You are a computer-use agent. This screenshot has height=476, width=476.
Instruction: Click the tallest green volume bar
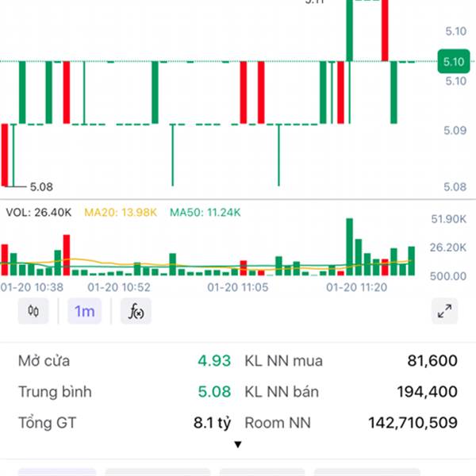point(349,247)
